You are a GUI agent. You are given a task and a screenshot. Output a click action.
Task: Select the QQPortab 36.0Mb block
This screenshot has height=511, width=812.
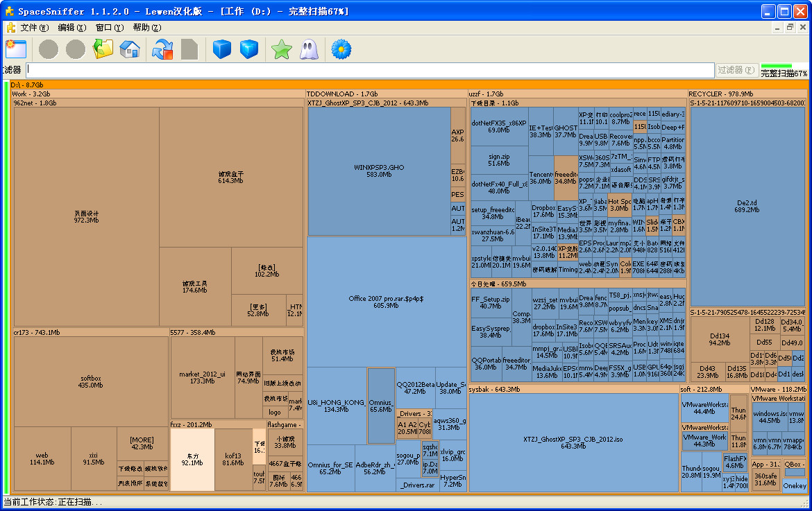486,363
